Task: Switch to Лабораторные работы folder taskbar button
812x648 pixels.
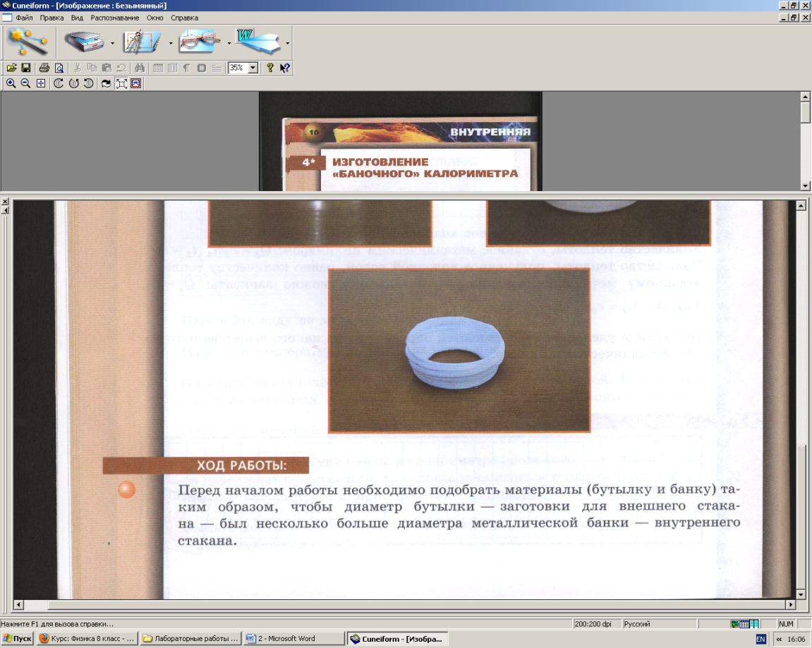Action: [x=191, y=638]
